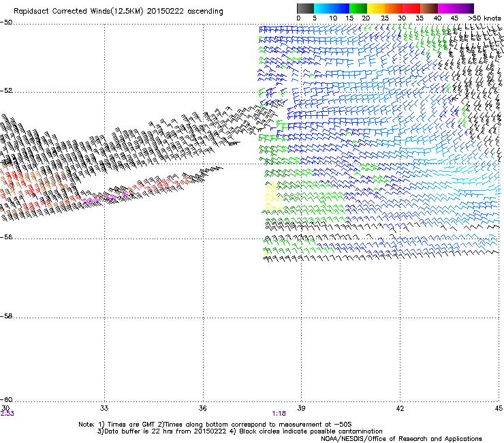Click the chart title 'Rapidscat Corrected Winds(12.5KM)'
This screenshot has width=504, height=443.
tap(78, 11)
